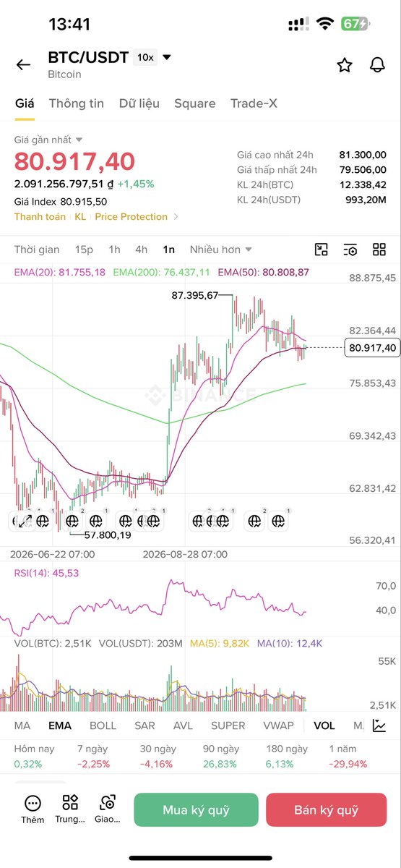Tap the 90 ngày performance value
This screenshot has height=868, width=401.
220,764
